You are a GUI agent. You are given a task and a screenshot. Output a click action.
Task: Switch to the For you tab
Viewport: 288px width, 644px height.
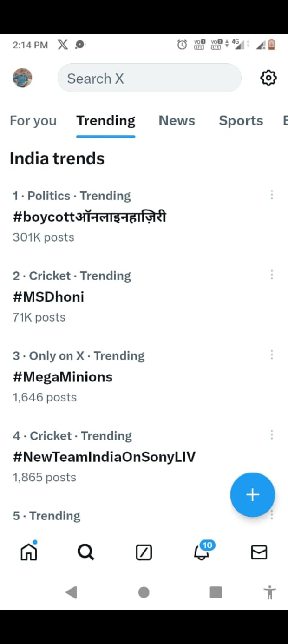coord(33,121)
